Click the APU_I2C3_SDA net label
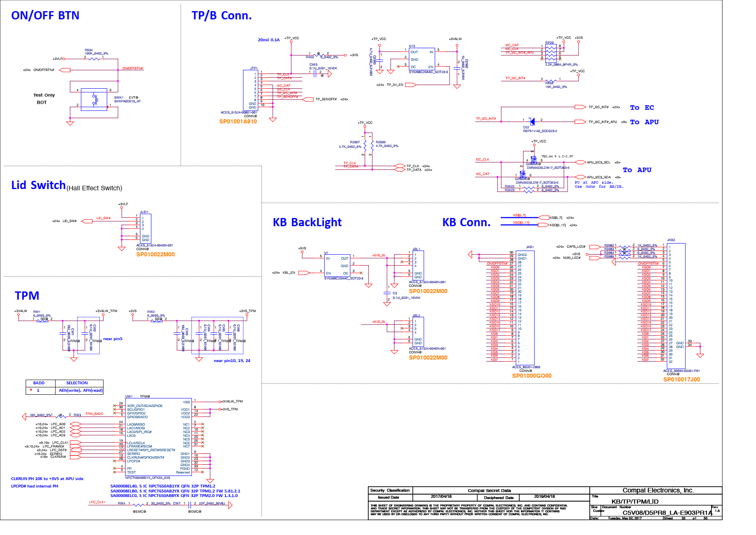 (598, 178)
